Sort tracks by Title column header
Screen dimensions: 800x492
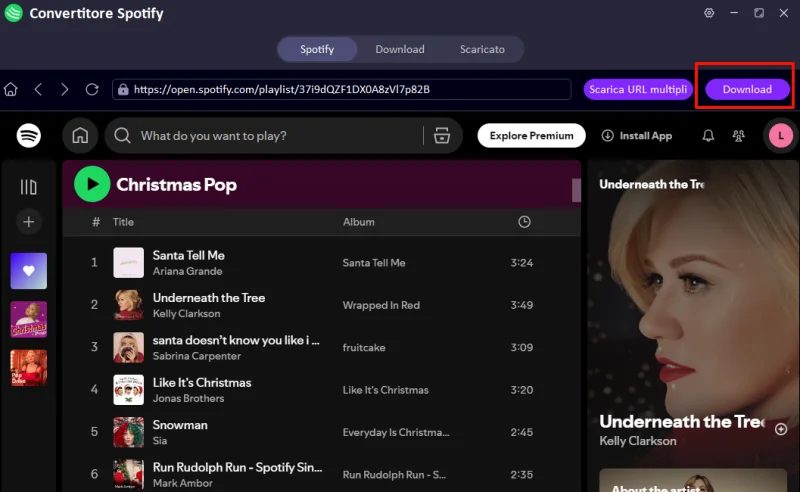(x=123, y=222)
